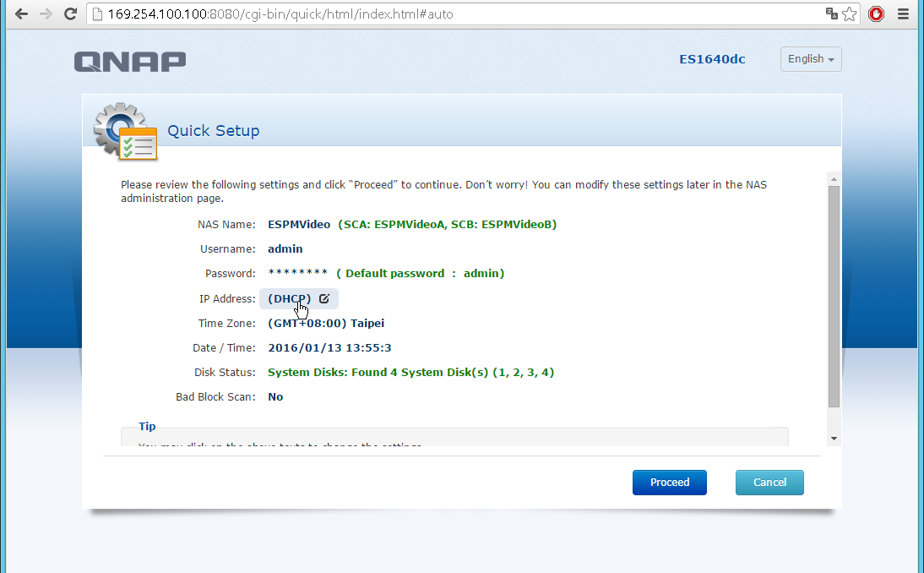The height and width of the screenshot is (573, 924).
Task: Click the Bad Block Scan 'No' value
Action: click(x=275, y=396)
